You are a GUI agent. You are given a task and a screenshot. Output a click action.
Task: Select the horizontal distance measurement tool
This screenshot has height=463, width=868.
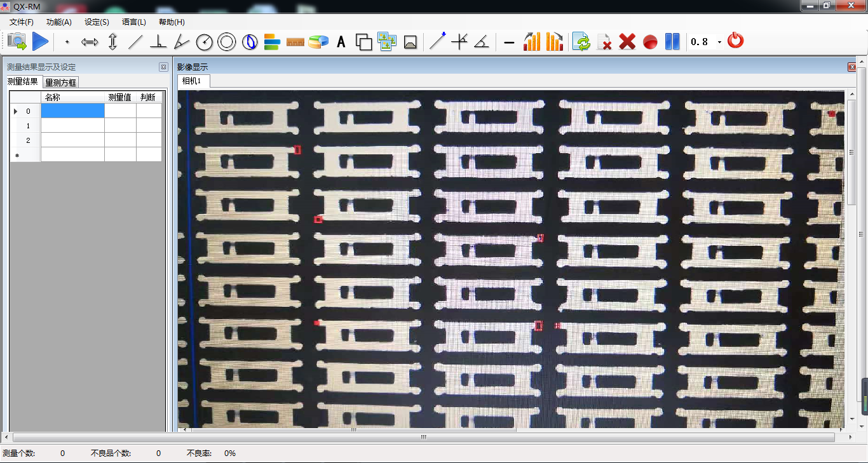click(90, 43)
